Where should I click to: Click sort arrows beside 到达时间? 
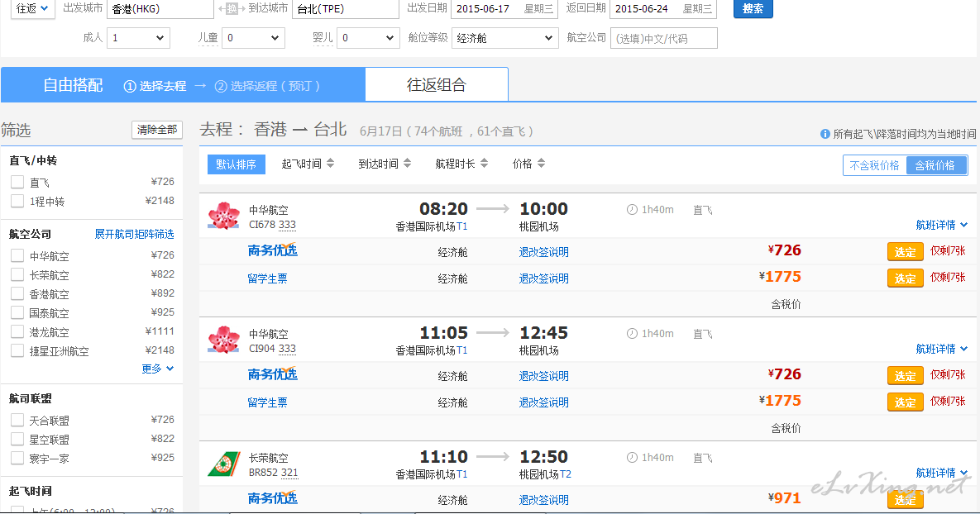click(408, 164)
